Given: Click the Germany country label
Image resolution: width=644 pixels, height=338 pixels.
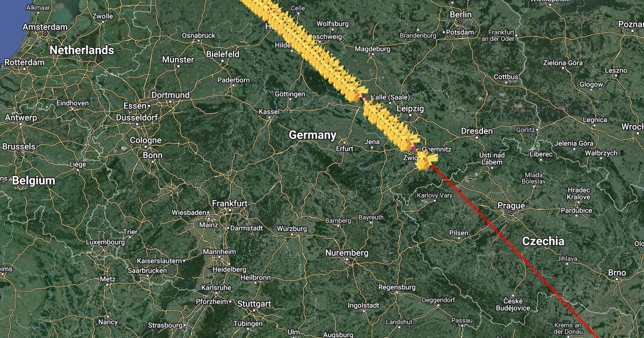Looking at the screenshot, I should pyautogui.click(x=312, y=135).
